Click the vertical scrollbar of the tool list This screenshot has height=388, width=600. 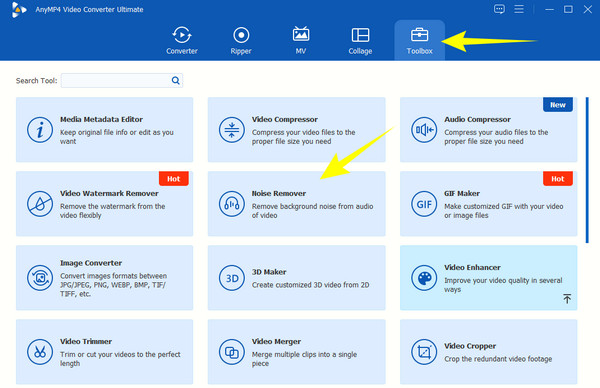[587, 170]
